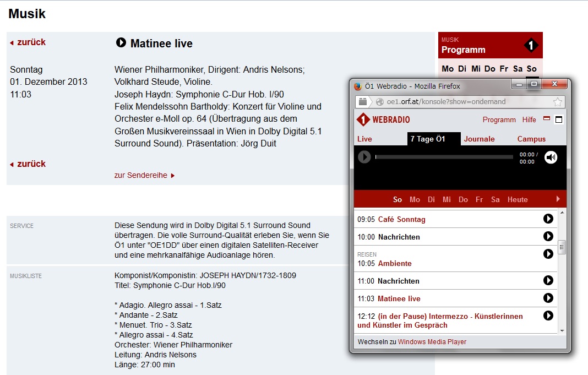Click the Matinee live page heading
This screenshot has width=588, height=375.
point(162,44)
